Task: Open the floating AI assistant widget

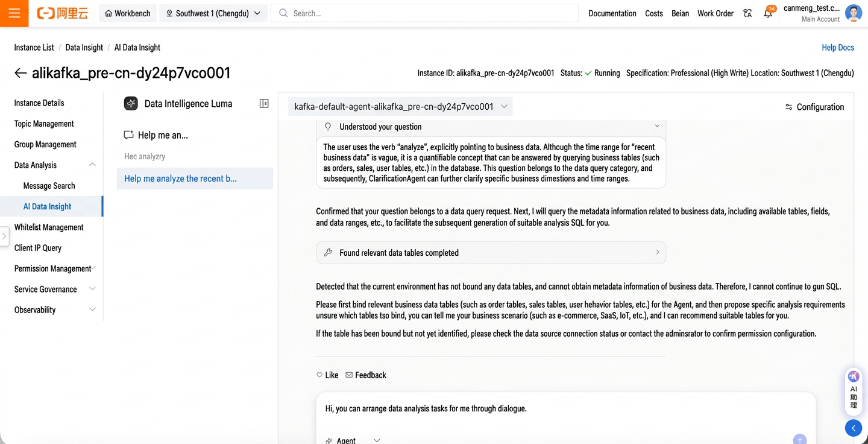Action: 854,390
